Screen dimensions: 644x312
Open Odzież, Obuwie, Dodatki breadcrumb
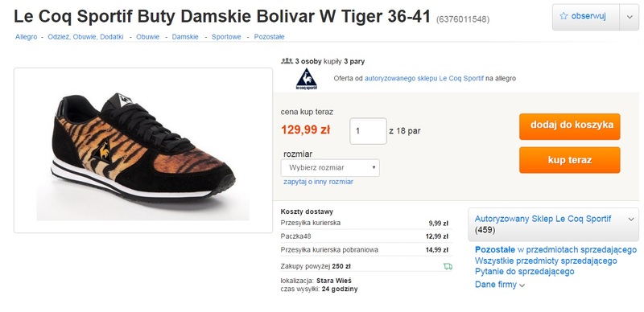(x=85, y=36)
